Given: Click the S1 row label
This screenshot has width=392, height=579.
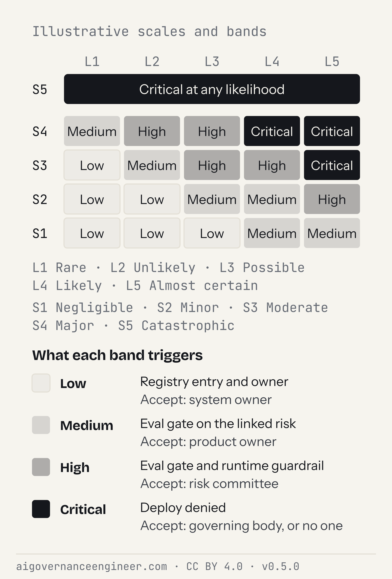Looking at the screenshot, I should [x=40, y=233].
